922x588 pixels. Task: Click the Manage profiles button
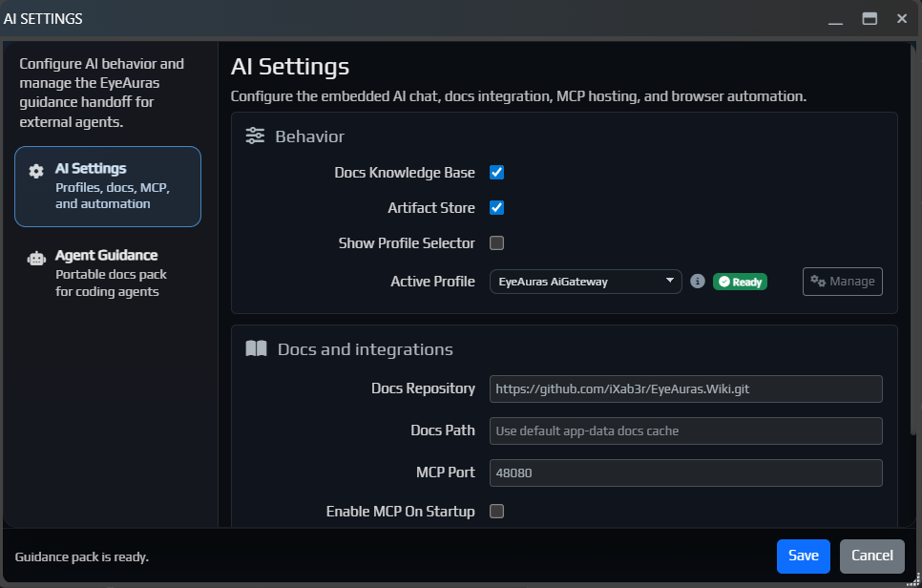coord(842,282)
